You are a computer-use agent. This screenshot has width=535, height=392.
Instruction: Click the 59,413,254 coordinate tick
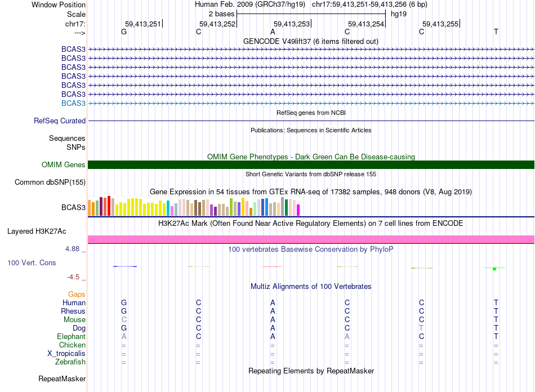click(367, 24)
